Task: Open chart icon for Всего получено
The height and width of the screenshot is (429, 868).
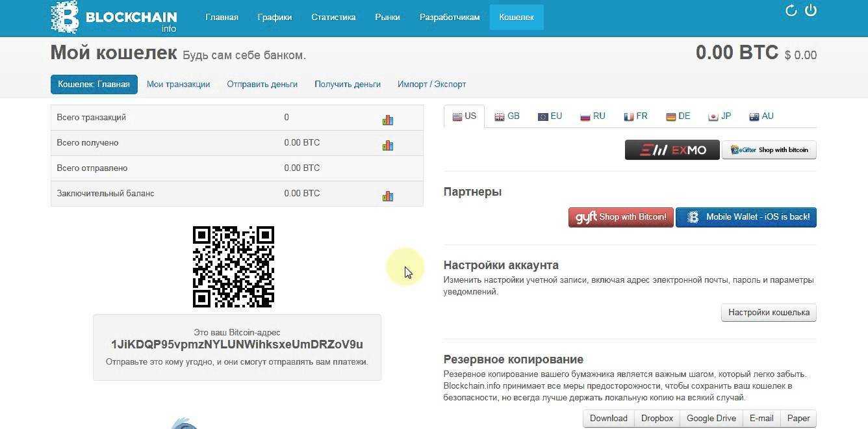Action: click(x=388, y=145)
